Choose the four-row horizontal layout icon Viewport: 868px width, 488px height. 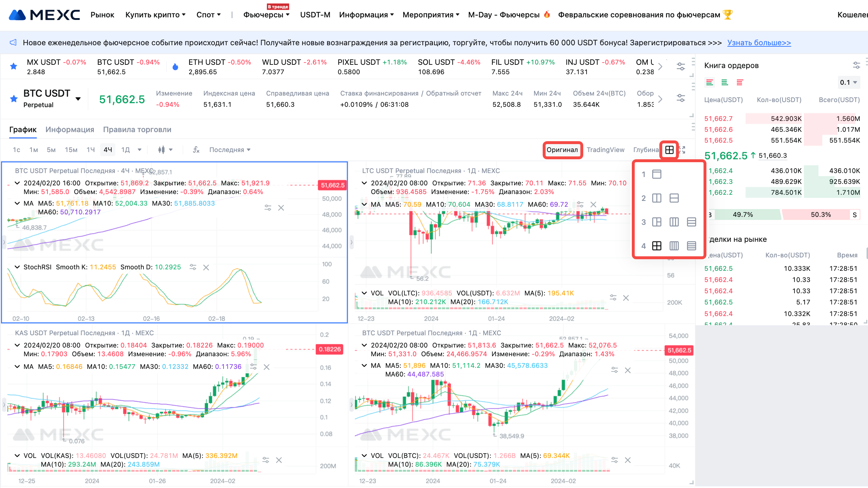[691, 246]
